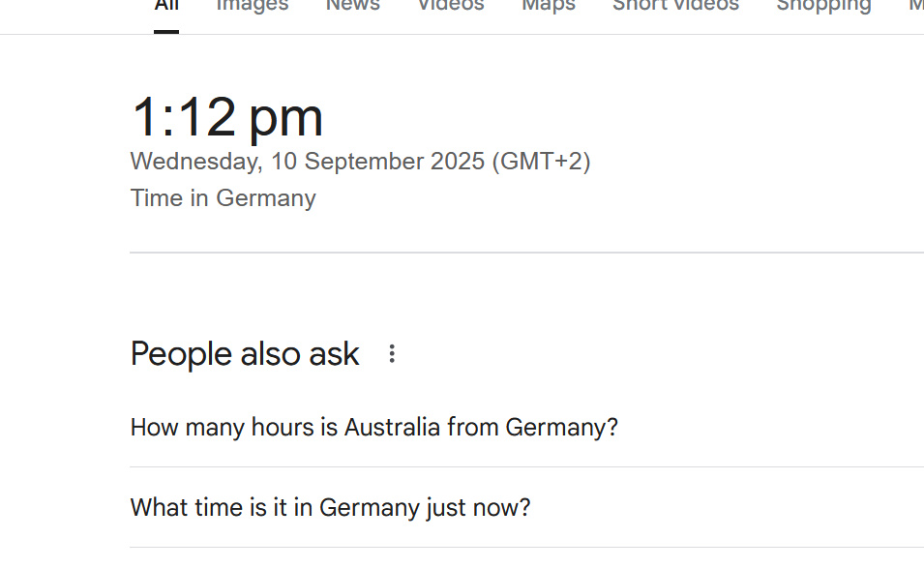This screenshot has width=924, height=569.
Task: Click the (GMT+2) timezone label
Action: (541, 162)
